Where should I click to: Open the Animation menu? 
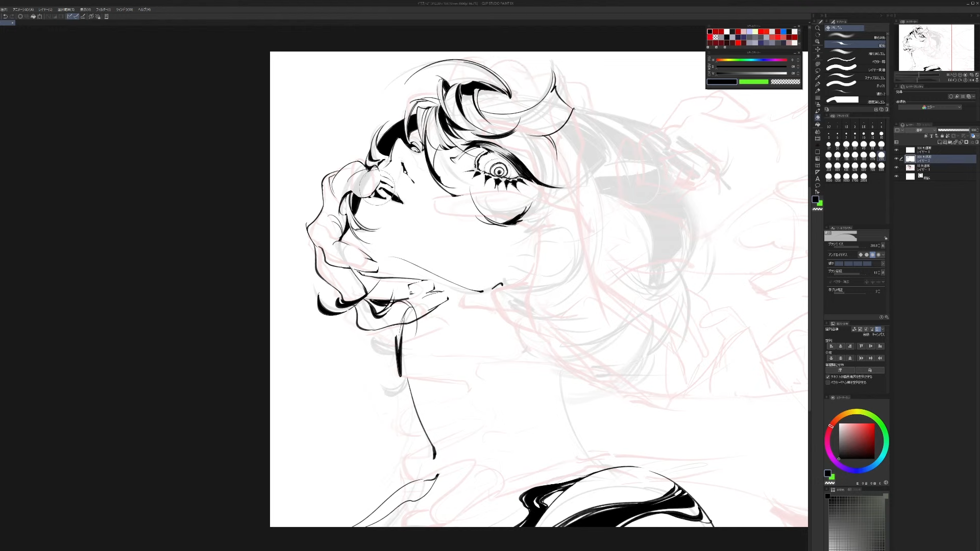23,9
